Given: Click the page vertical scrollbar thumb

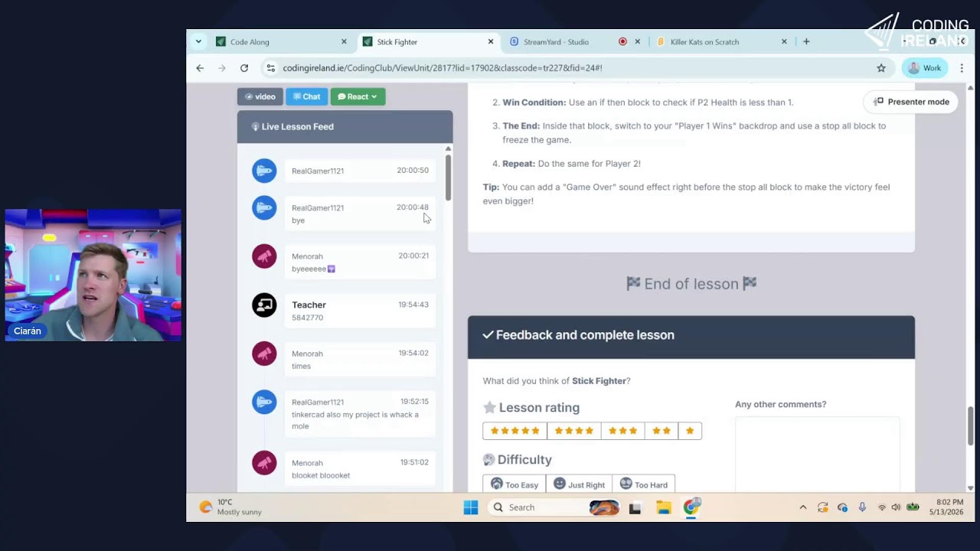Looking at the screenshot, I should pos(971,425).
